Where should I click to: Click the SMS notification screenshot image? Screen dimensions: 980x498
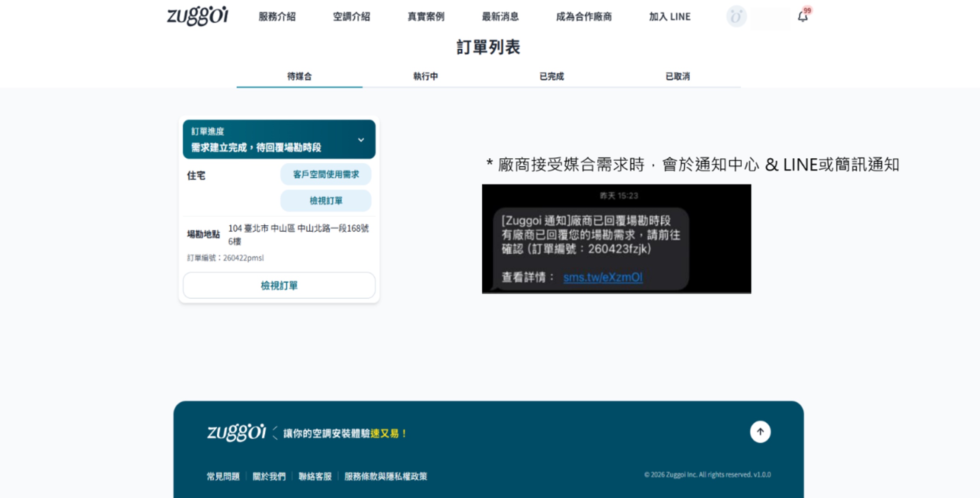click(x=616, y=239)
